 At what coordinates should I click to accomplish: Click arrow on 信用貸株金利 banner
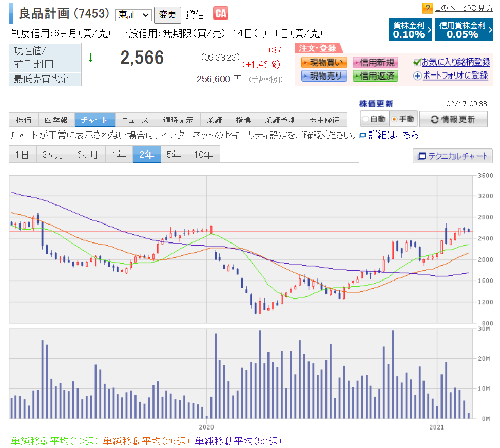click(x=490, y=30)
